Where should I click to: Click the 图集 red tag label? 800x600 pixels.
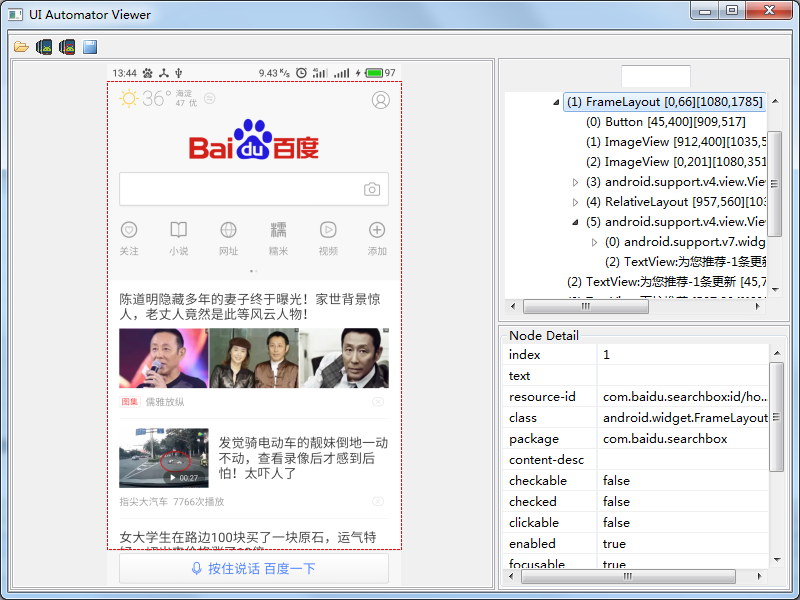tap(130, 402)
